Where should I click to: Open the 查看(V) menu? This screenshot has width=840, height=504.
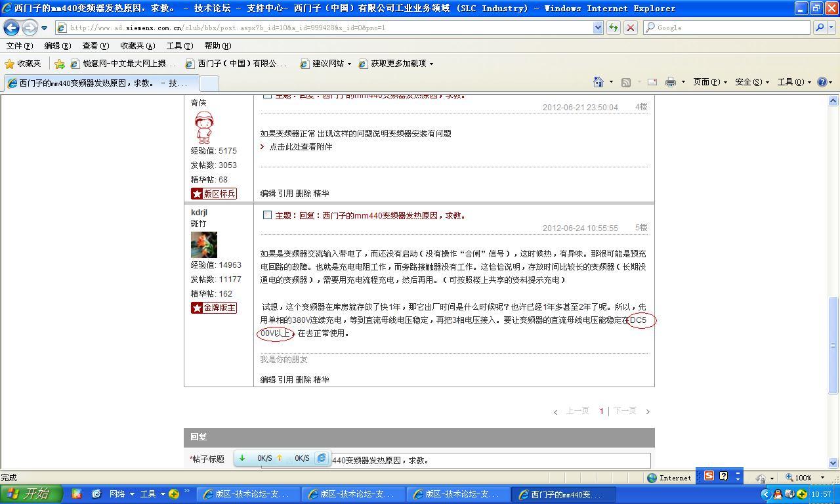(95, 46)
